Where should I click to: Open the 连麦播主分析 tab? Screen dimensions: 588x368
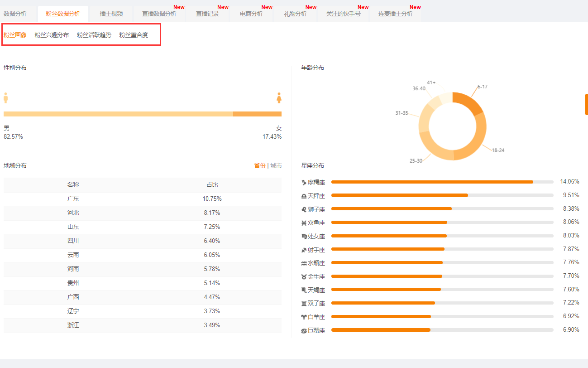[x=396, y=14]
